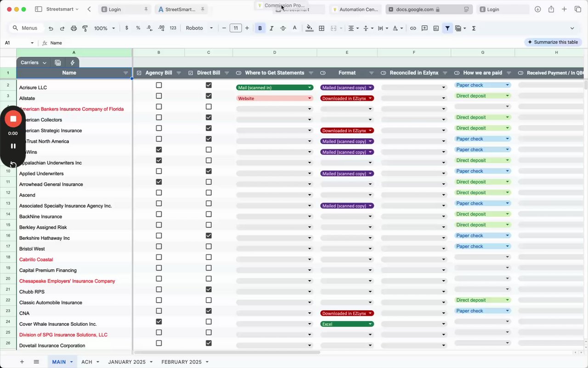Click the redo arrow icon
Viewport: 588px width, 368px height.
coord(62,28)
